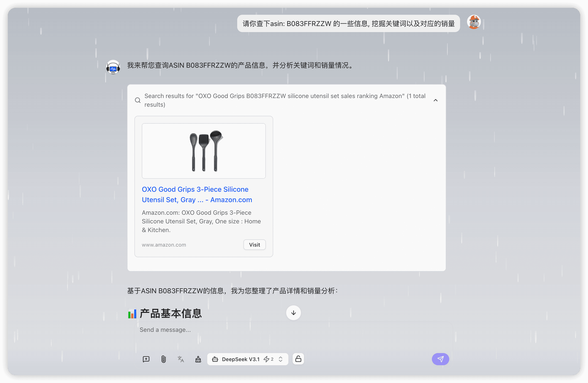Viewport: 588px width, 383px height.
Task: Click the utensil set product thumbnail
Action: 204,151
